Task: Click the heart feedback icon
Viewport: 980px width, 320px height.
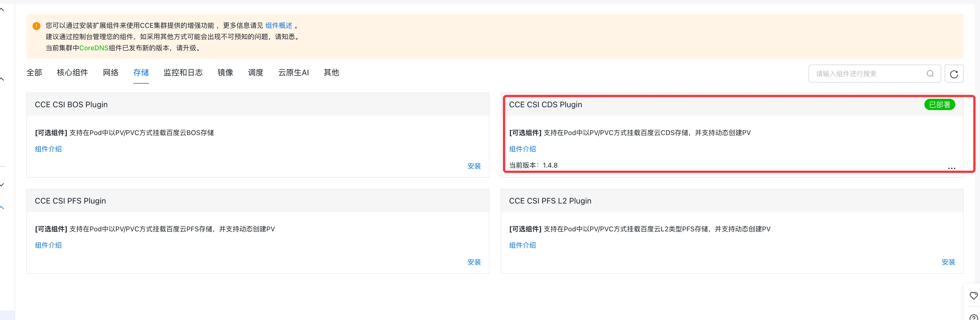Action: coord(973,295)
